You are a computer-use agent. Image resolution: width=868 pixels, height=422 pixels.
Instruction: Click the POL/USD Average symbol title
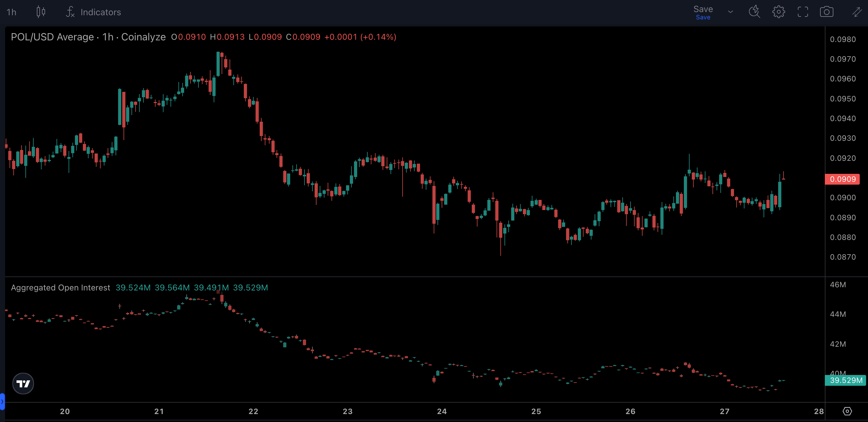pyautogui.click(x=52, y=37)
